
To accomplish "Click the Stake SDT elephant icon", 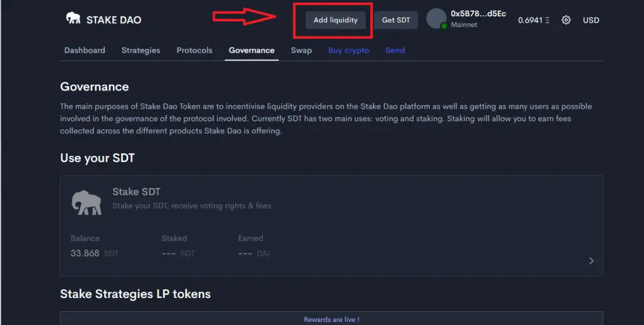I will coord(86,202).
